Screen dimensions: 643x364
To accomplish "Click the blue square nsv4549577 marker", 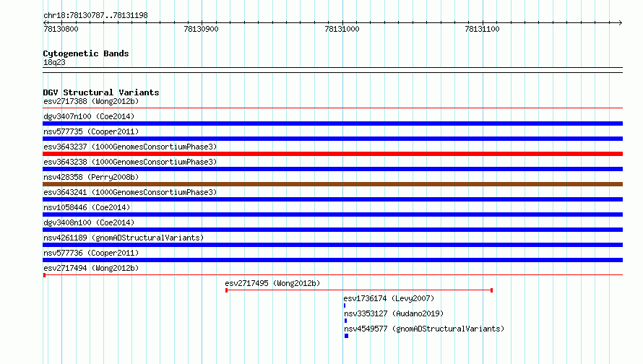I will click(347, 336).
